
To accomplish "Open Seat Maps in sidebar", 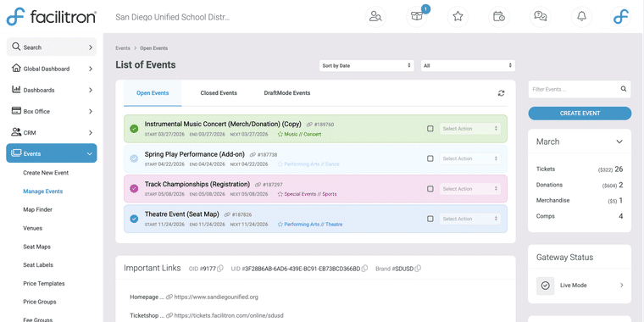I will pos(37,247).
